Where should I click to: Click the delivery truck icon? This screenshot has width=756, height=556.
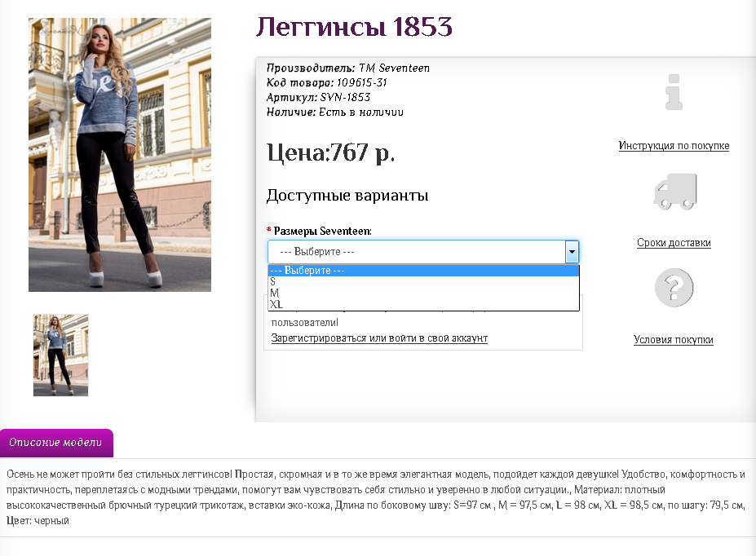[675, 192]
